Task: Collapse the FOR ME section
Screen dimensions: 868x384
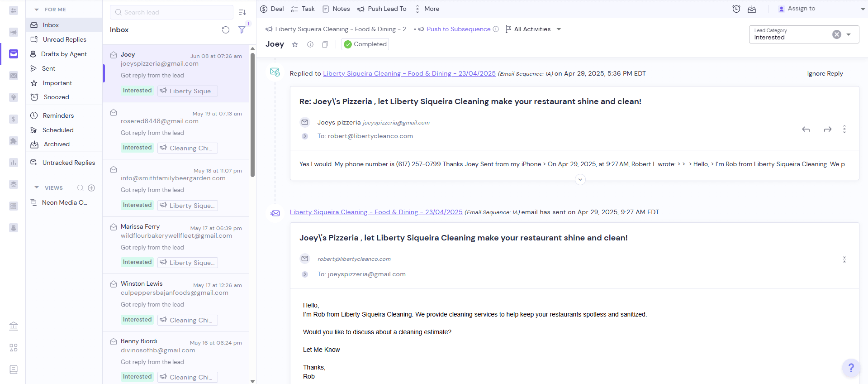Action: pyautogui.click(x=37, y=10)
